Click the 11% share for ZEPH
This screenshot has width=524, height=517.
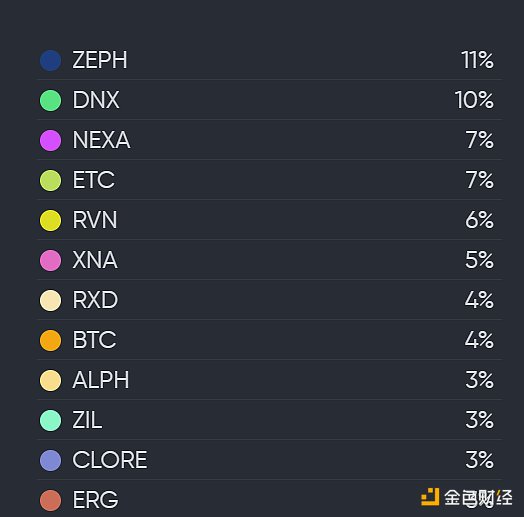pos(477,60)
